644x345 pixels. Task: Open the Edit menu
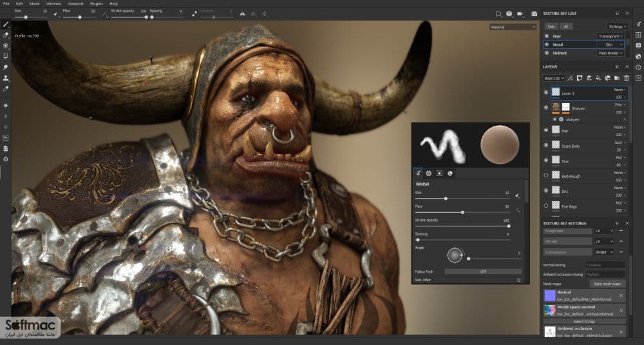19,4
